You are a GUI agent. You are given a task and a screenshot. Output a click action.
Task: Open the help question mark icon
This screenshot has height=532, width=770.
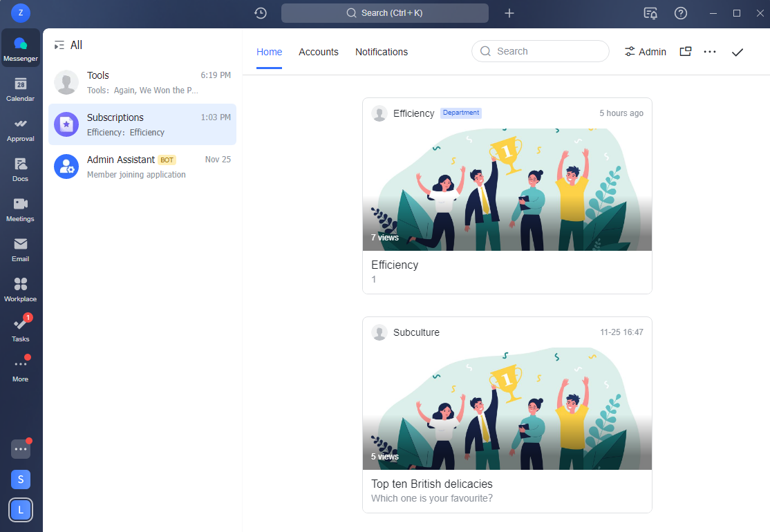click(681, 13)
